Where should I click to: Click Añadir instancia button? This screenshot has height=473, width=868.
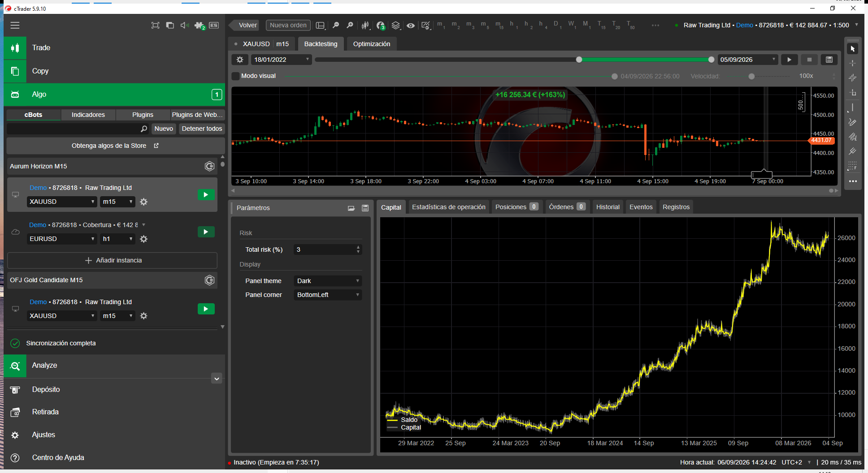coord(113,261)
